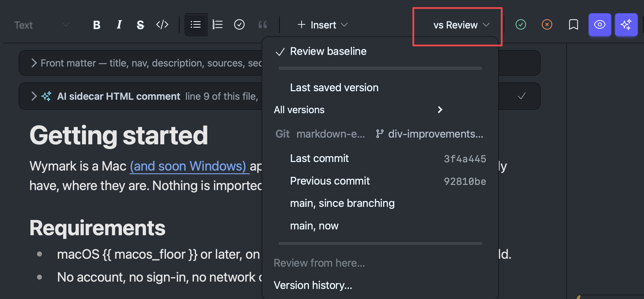The width and height of the screenshot is (644, 299).
Task: Click the div-improvements branch label
Action: coord(436,134)
